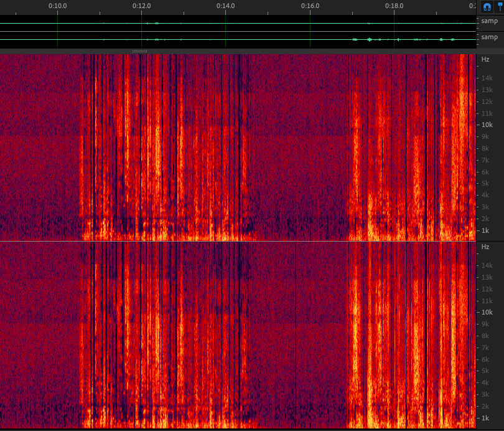Click the lower 'samp' amplitude scale label
The image size is (504, 431).
[x=489, y=37]
